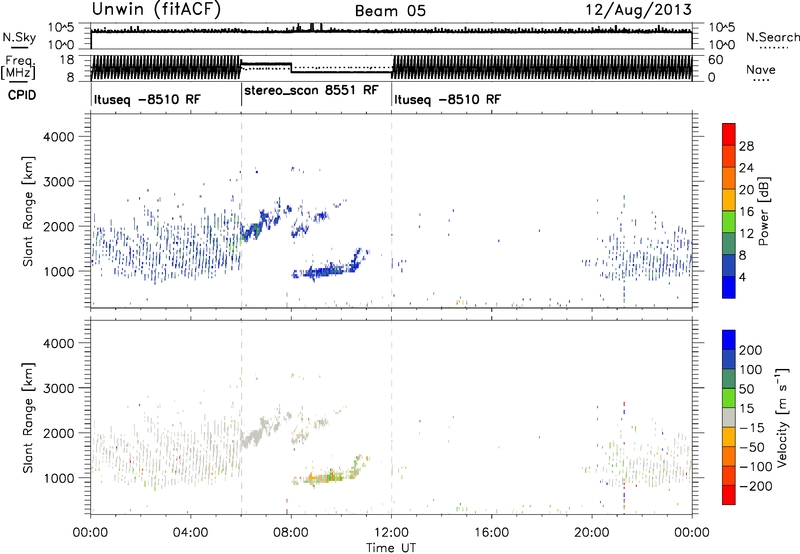Click the 'Unwin (fitACF)' title text

coord(156,10)
